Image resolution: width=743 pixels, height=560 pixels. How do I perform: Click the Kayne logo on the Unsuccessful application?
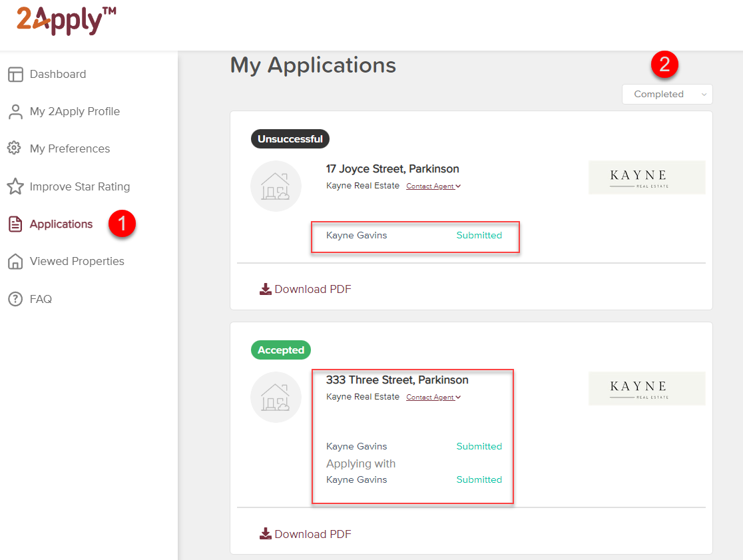(647, 178)
